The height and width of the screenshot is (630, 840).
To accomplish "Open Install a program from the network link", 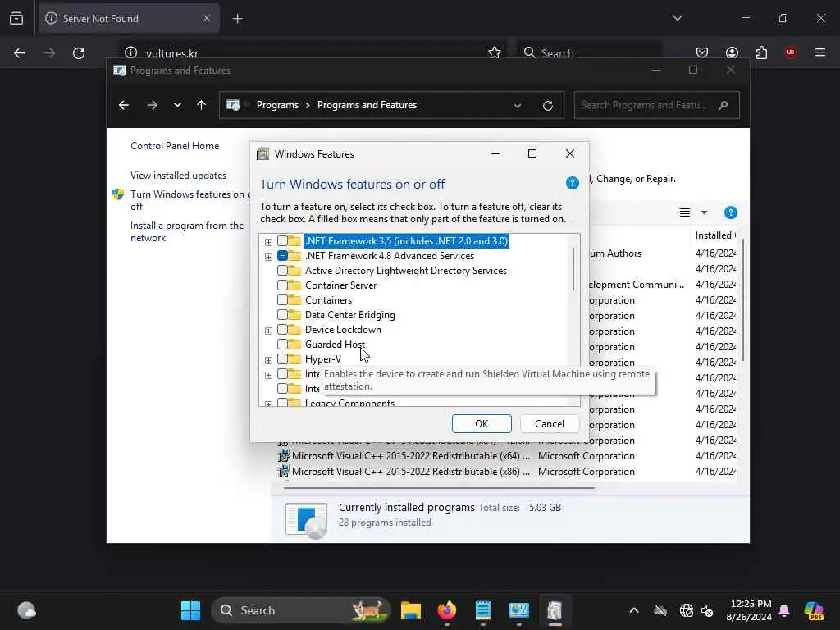I will point(187,231).
